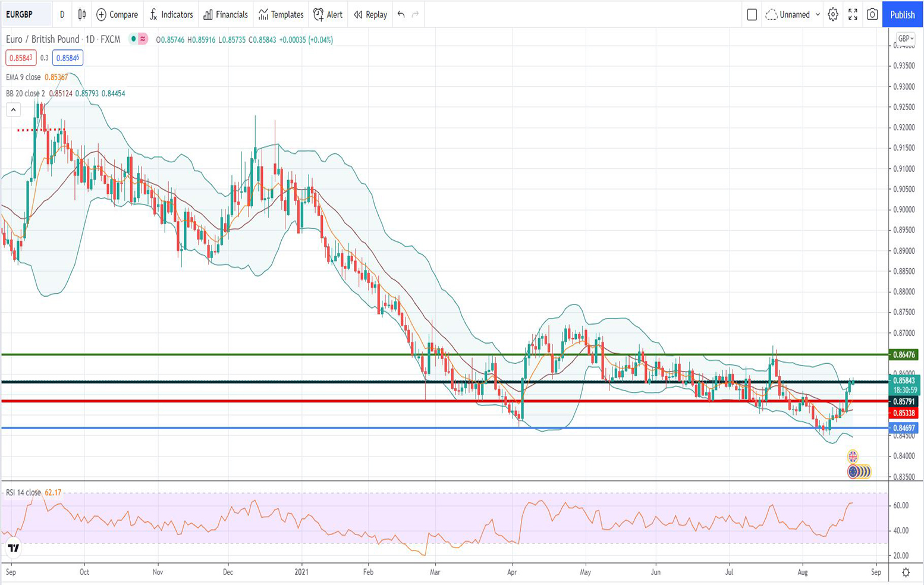Start bar Replay mode
Viewport: 924px width, 585px height.
pyautogui.click(x=370, y=14)
